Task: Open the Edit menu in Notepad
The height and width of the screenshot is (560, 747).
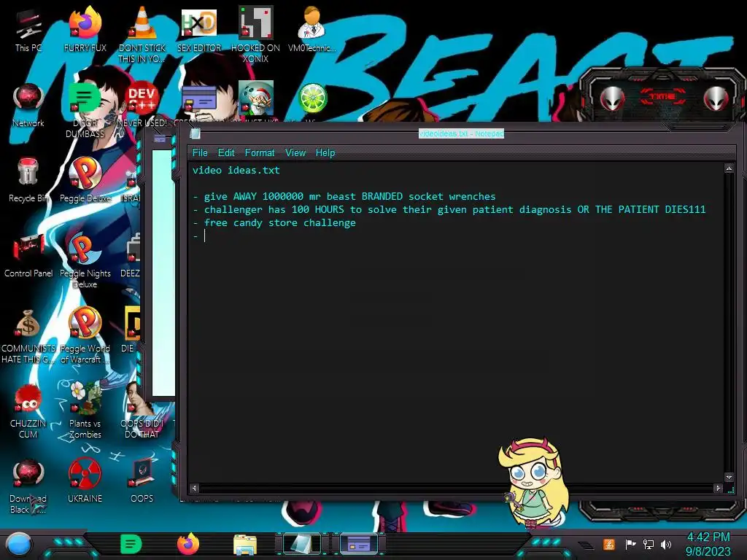Action: click(x=226, y=153)
